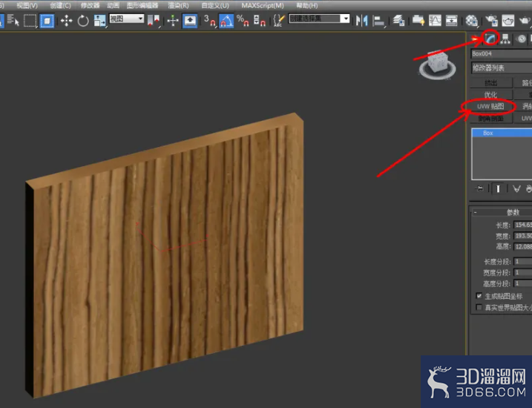
Task: Click the Toggle Ribbon icon with the light bulb
Action: point(418,21)
